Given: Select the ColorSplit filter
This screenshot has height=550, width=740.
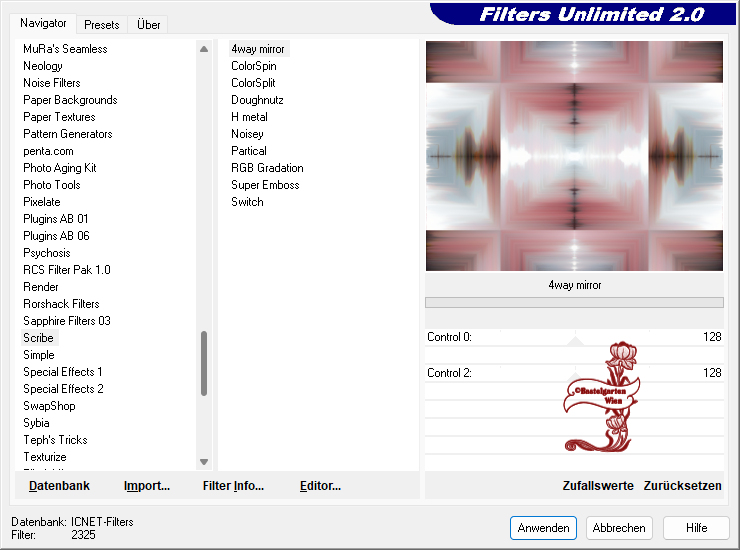Looking at the screenshot, I should (253, 83).
